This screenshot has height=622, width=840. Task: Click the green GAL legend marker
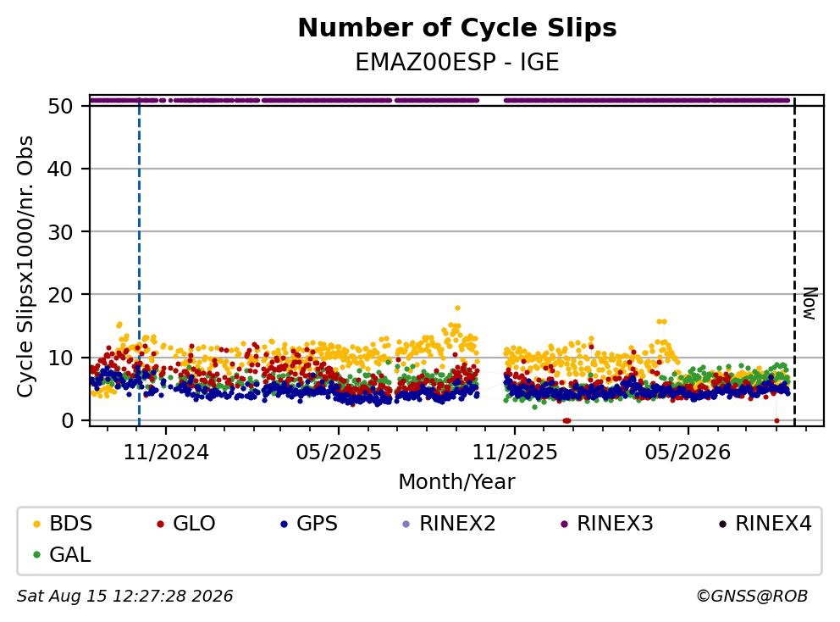[36, 555]
